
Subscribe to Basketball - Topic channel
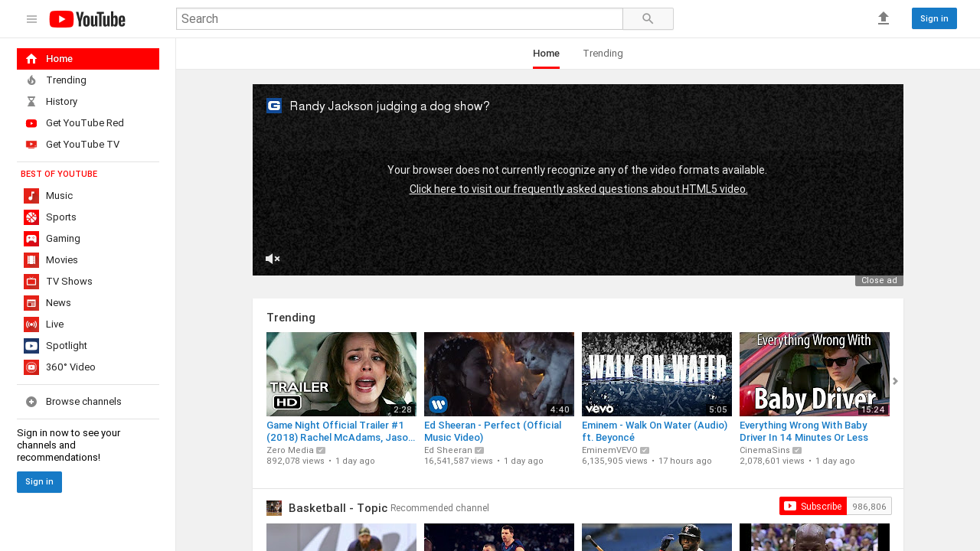tap(813, 506)
